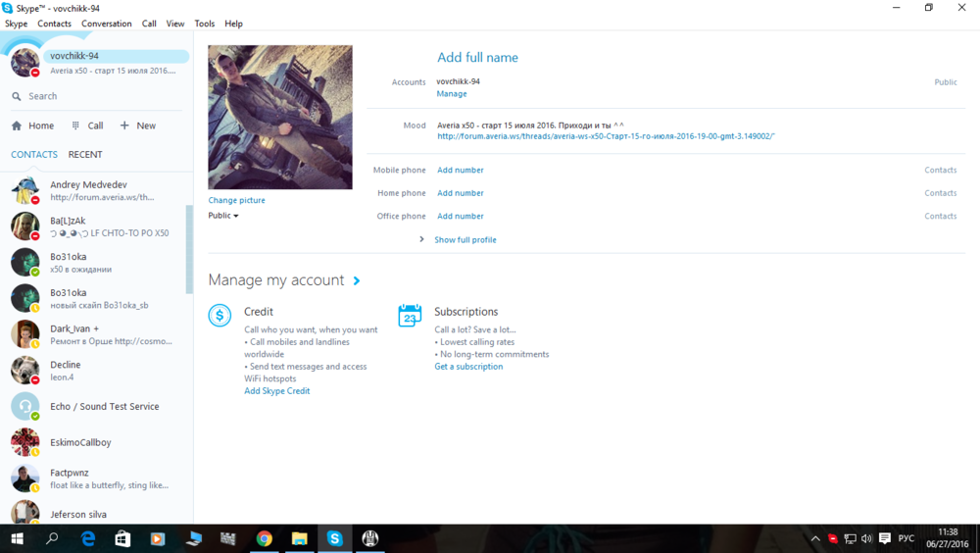The image size is (980, 553).
Task: Expand Show full profile
Action: [x=465, y=240]
